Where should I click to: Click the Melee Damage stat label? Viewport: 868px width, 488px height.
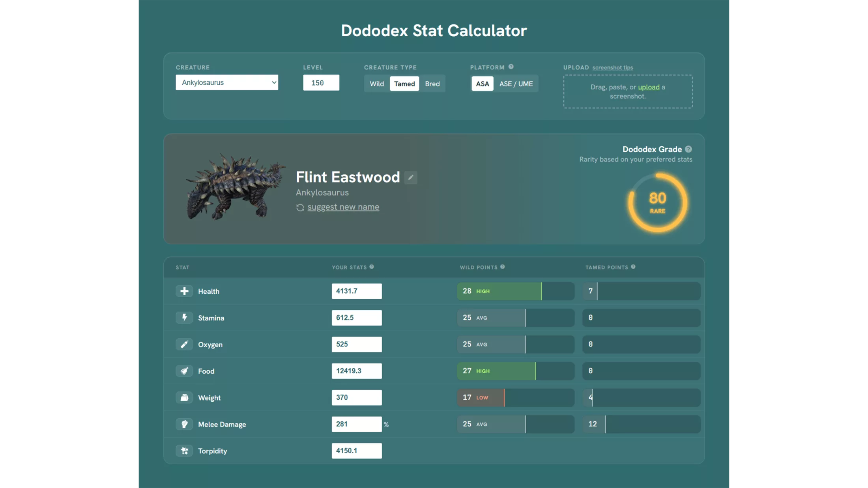click(x=222, y=424)
